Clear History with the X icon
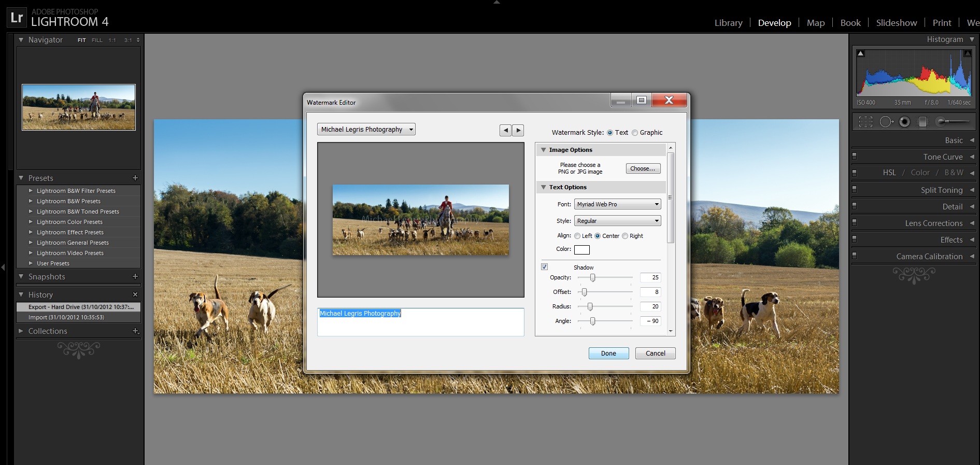This screenshot has height=465, width=980. point(135,294)
